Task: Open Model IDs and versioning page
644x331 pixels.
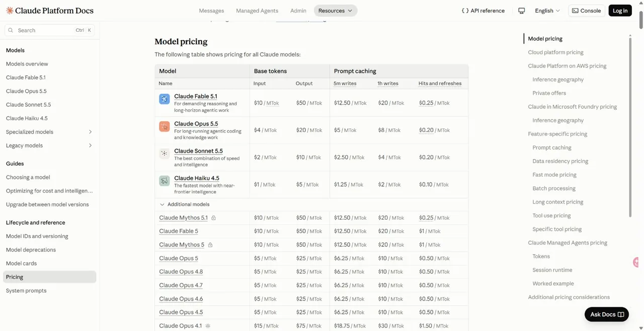Action: 37,236
